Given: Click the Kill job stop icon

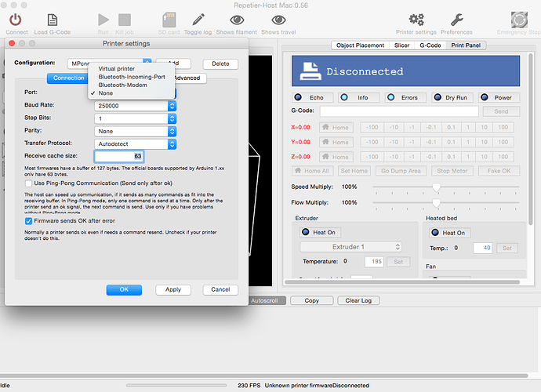Looking at the screenshot, I should [125, 20].
